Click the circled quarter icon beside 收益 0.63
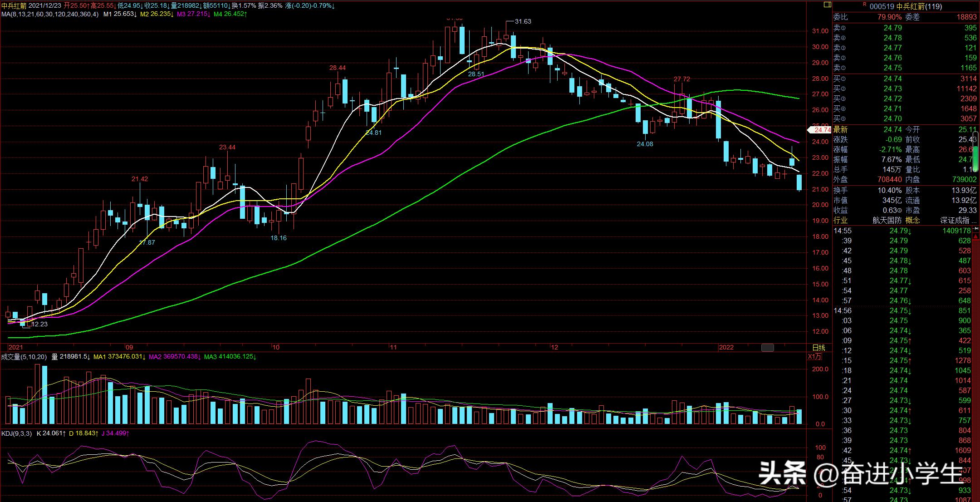The width and height of the screenshot is (980, 502). [900, 211]
